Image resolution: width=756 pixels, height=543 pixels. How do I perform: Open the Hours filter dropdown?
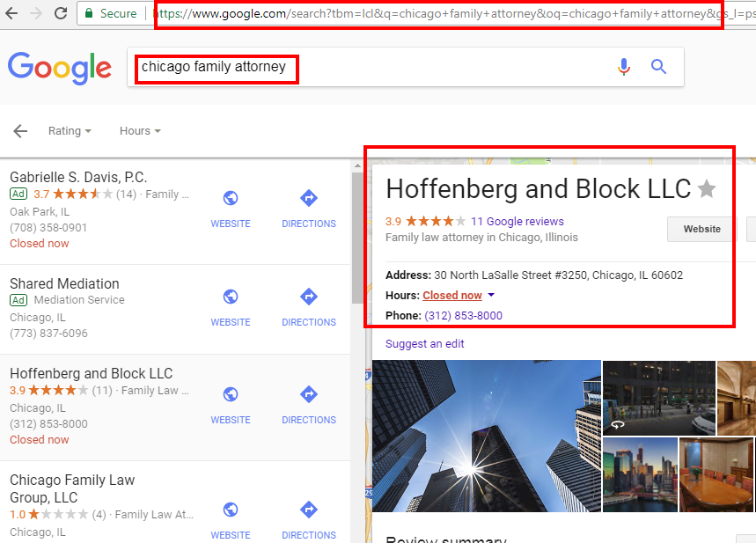(140, 130)
